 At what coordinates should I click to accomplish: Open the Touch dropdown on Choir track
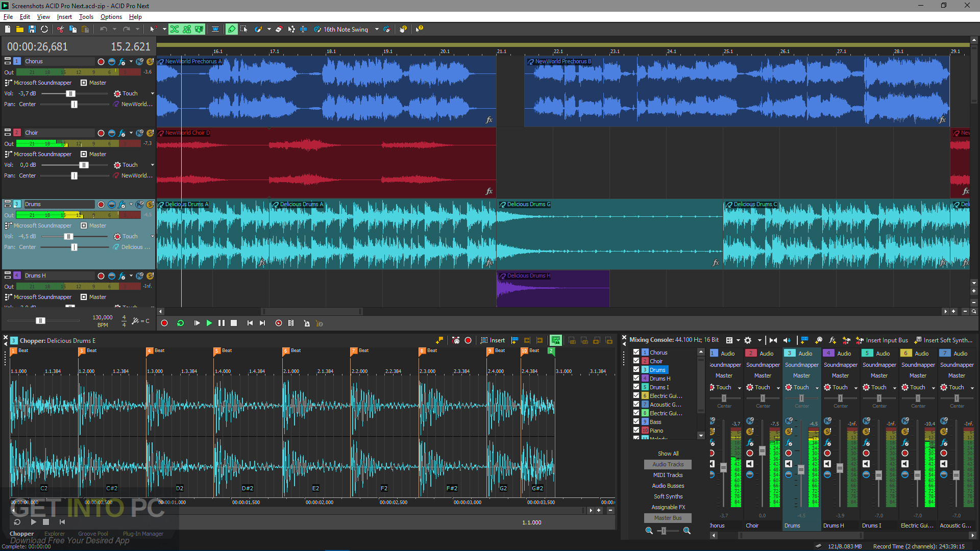(x=152, y=165)
